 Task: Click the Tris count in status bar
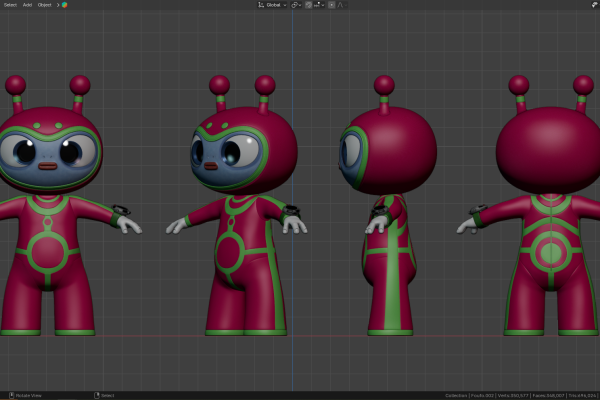(x=582, y=396)
